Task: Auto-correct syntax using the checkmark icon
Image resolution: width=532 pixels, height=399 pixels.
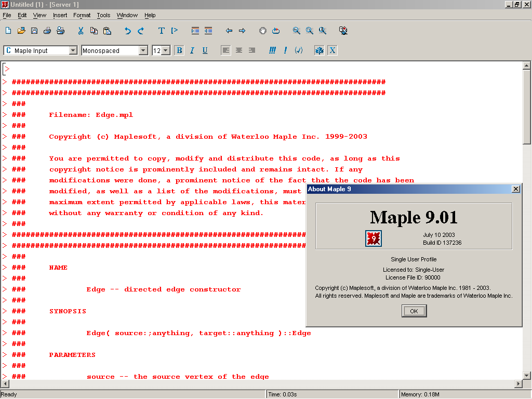Action: (x=299, y=50)
